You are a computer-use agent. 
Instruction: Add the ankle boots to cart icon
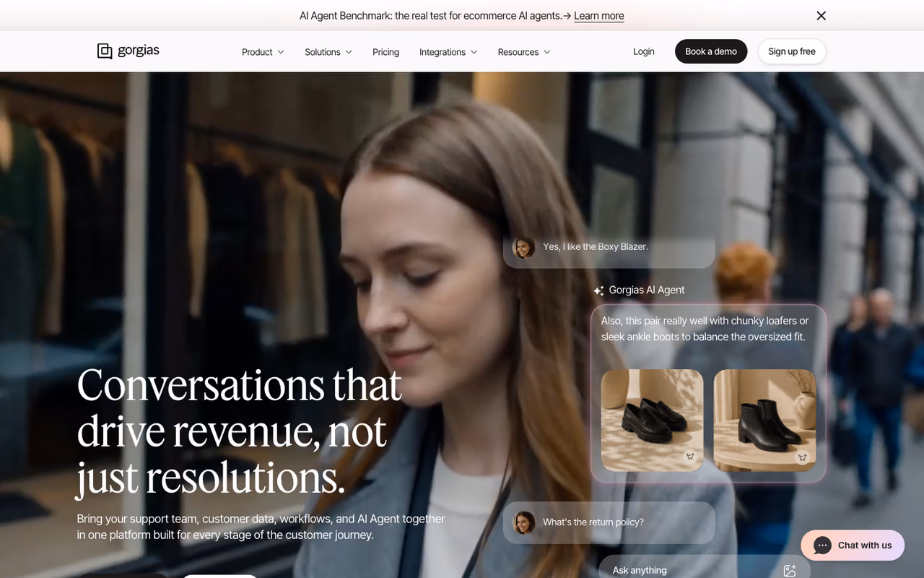point(802,457)
